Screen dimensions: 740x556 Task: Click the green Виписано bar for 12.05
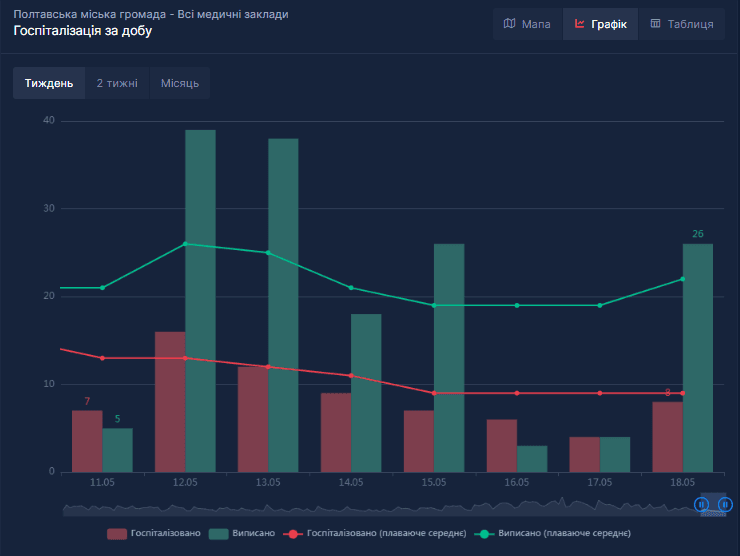tap(201, 301)
